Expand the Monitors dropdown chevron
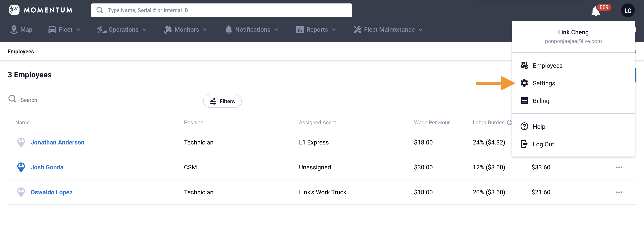The height and width of the screenshot is (226, 644). 205,30
